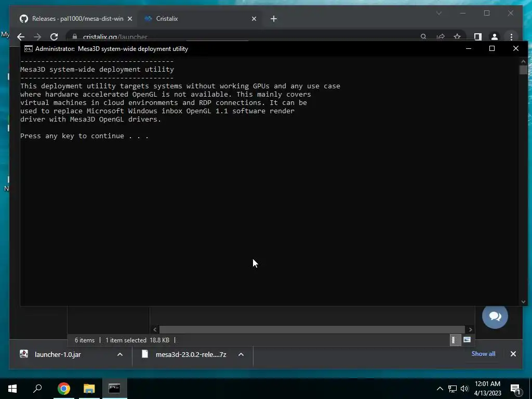Close the Cristalix browser tab
The height and width of the screenshot is (399, 532).
pos(254,19)
